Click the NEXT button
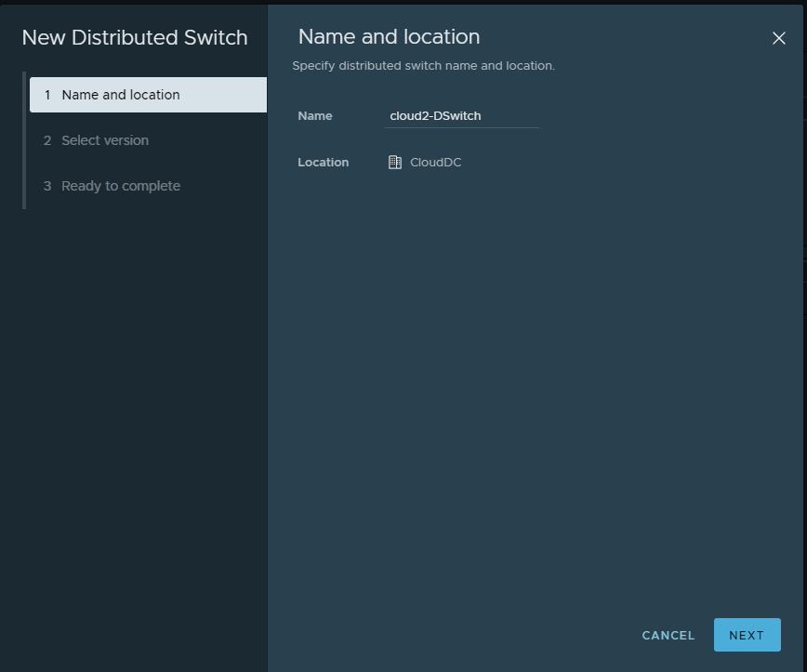This screenshot has height=672, width=807. tap(747, 635)
